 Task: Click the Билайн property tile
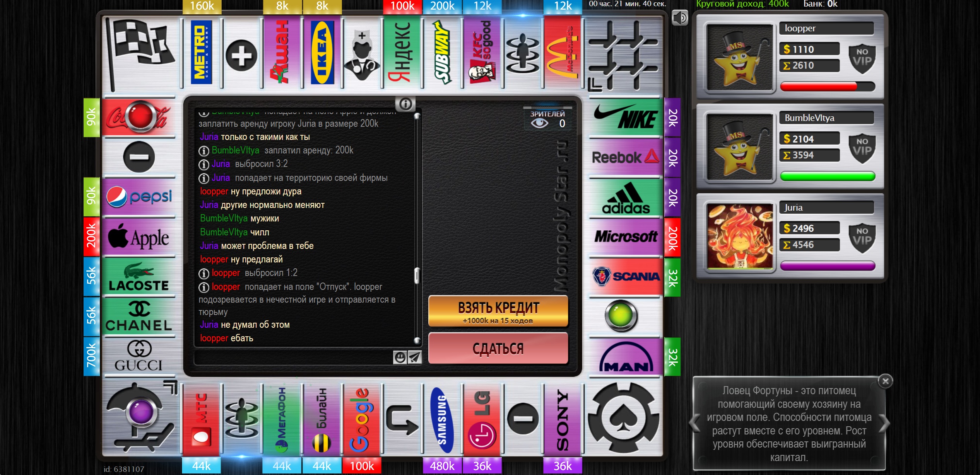coord(322,420)
